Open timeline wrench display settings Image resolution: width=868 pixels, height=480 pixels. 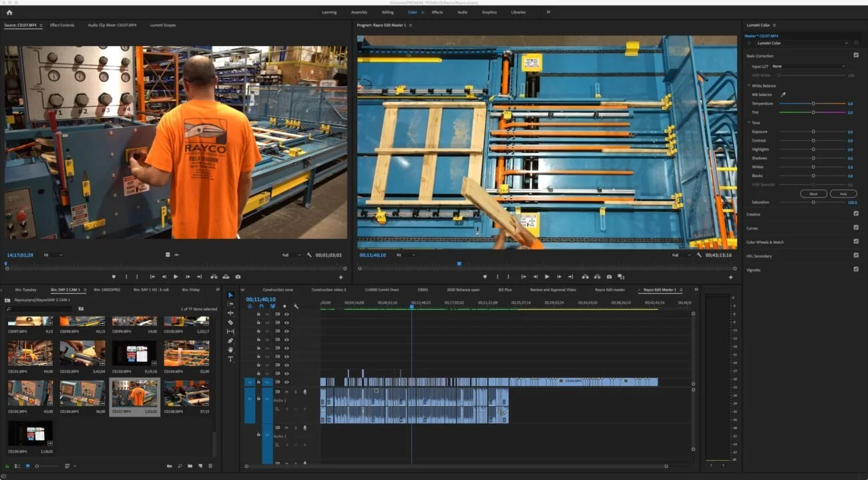point(296,306)
